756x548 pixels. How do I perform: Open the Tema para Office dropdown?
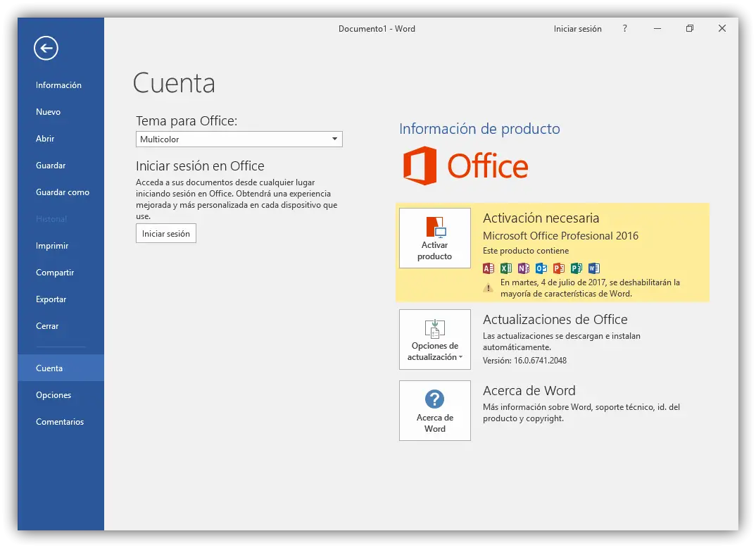click(239, 139)
